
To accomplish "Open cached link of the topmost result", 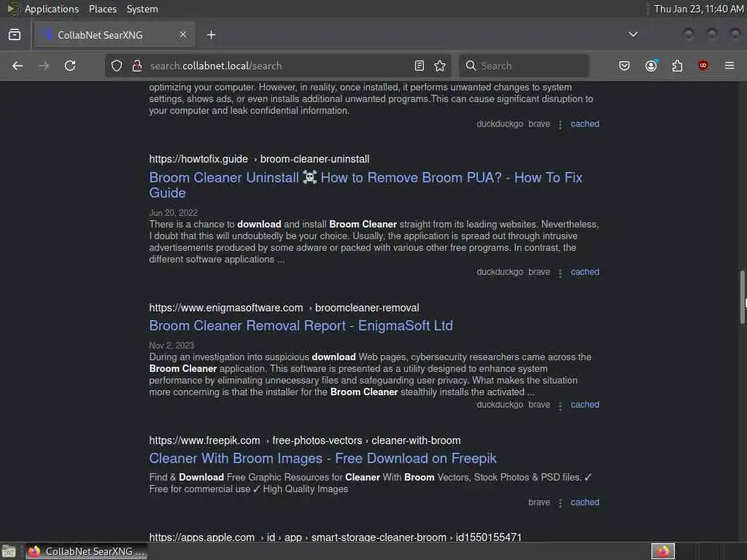I will click(584, 124).
